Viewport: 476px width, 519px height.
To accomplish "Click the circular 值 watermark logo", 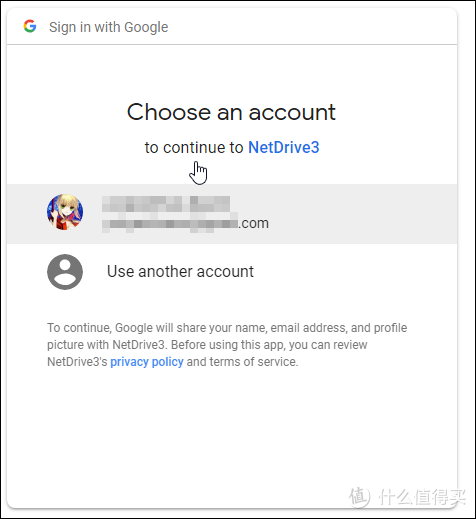I will (359, 497).
